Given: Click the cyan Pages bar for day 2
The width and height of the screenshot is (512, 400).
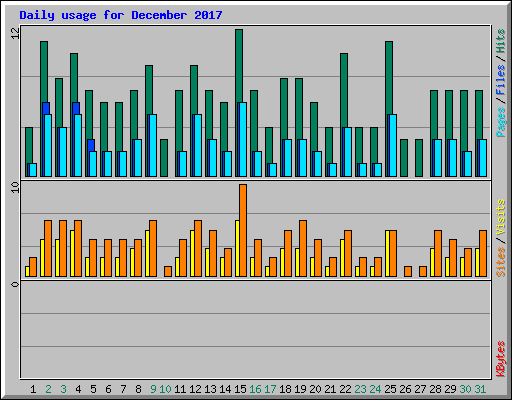Looking at the screenshot, I should (x=48, y=145).
